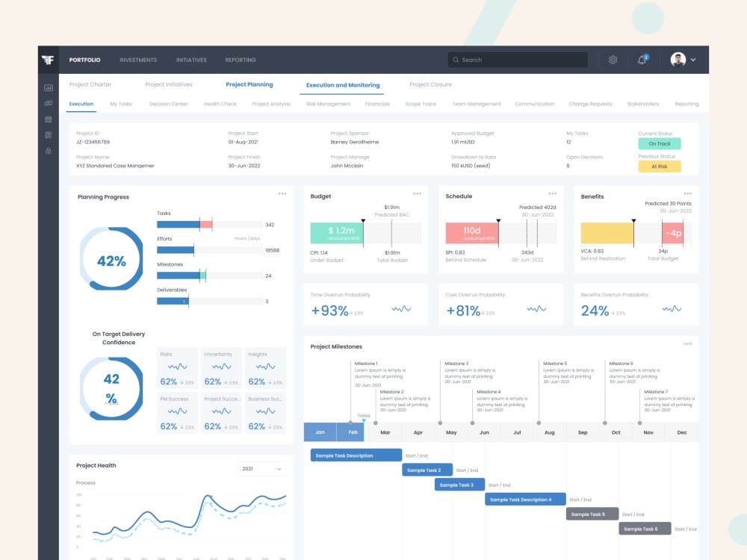This screenshot has height=560, width=747.
Task: Open settings gear icon in header
Action: (613, 60)
